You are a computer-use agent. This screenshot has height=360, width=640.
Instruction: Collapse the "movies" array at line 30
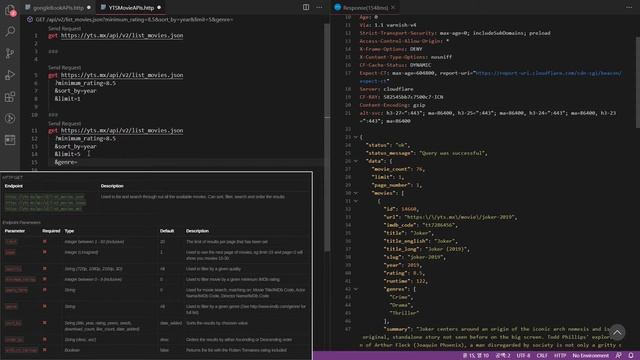[x=356, y=193]
